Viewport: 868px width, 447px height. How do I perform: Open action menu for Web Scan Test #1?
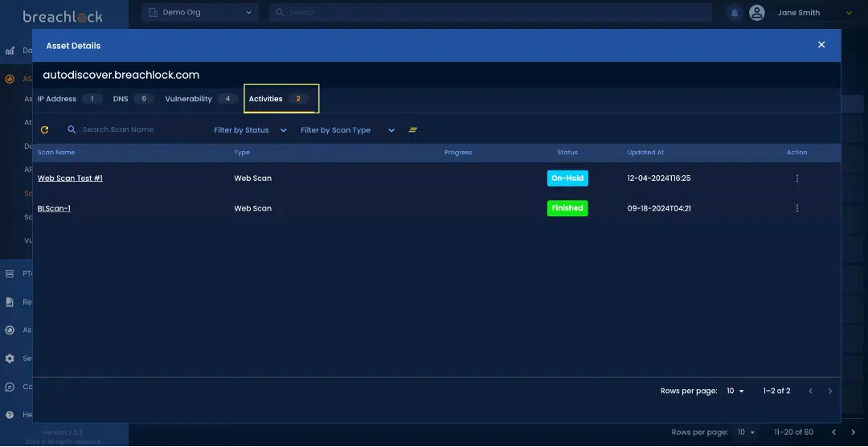pyautogui.click(x=797, y=178)
